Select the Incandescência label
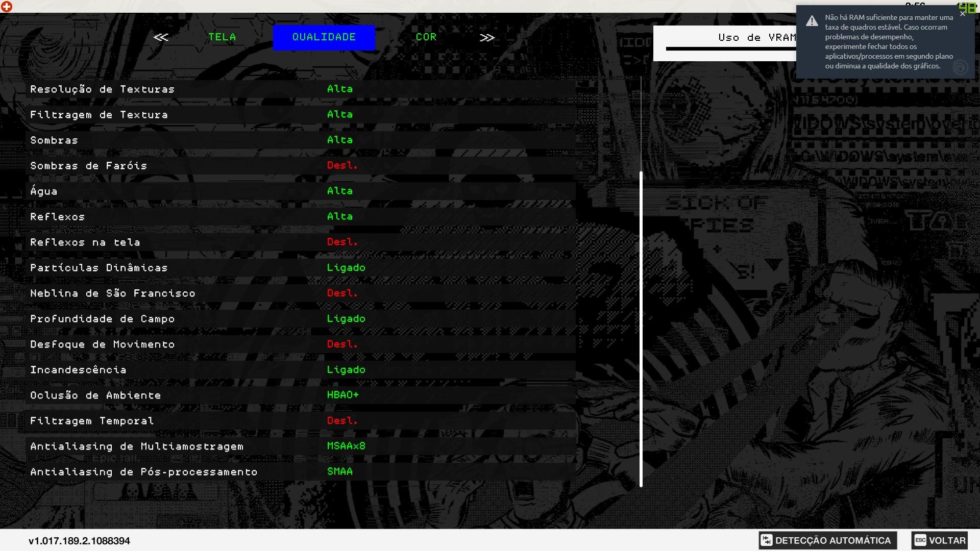 [78, 370]
